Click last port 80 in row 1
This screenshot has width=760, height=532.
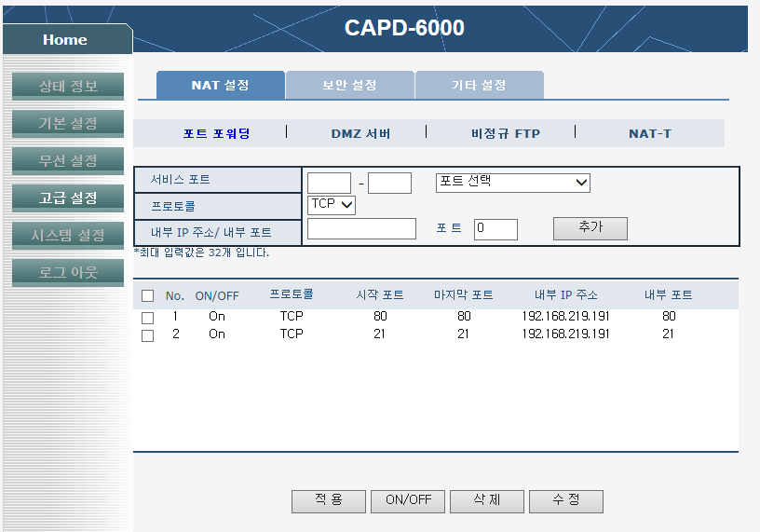464,316
